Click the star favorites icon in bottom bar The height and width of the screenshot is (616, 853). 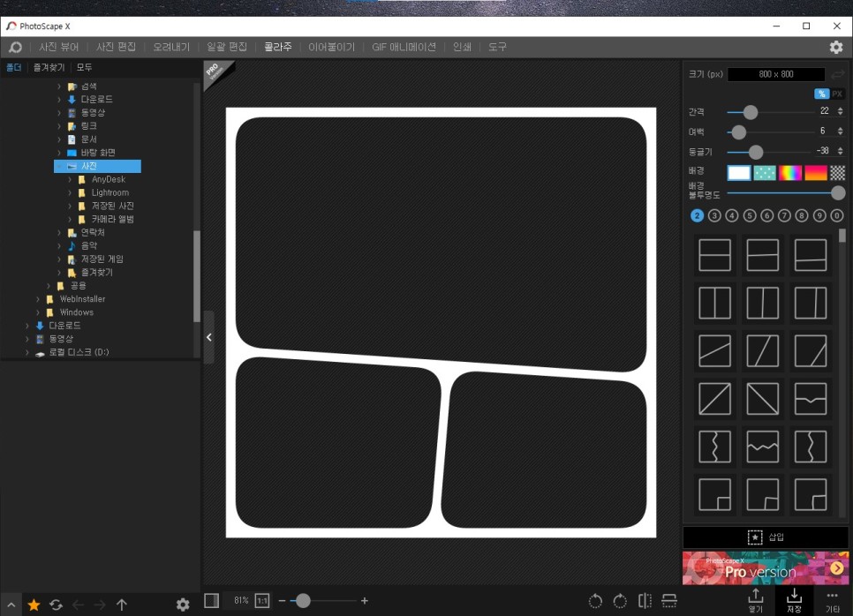coord(34,605)
